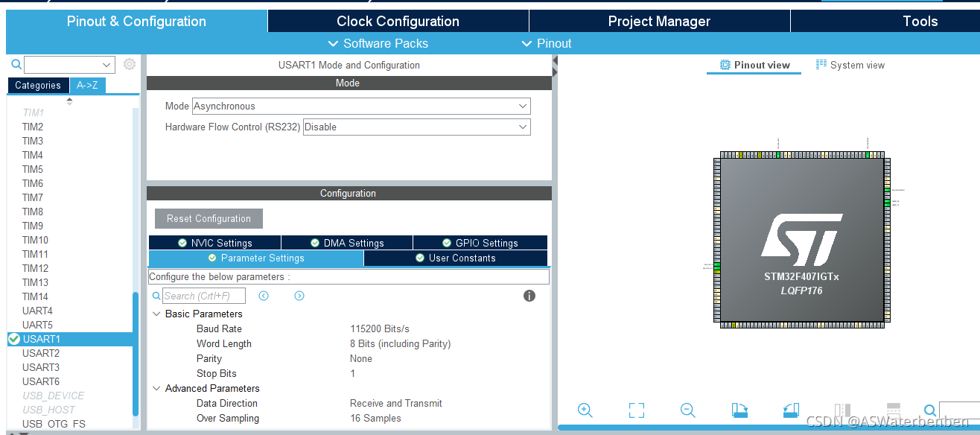The width and height of the screenshot is (980, 435).
Task: Go to previous parameter search result
Action: coord(264,296)
